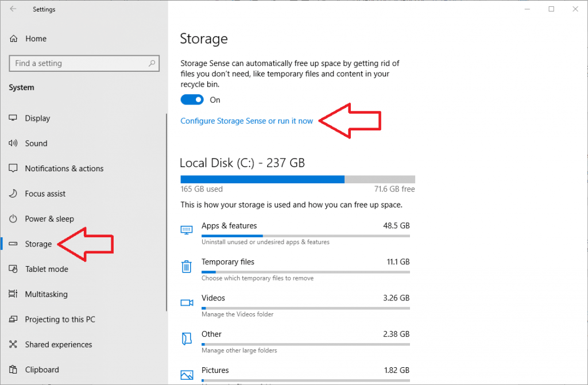
Task: Click 'Uninstall unused or undesired apps & features'
Action: pyautogui.click(x=265, y=242)
